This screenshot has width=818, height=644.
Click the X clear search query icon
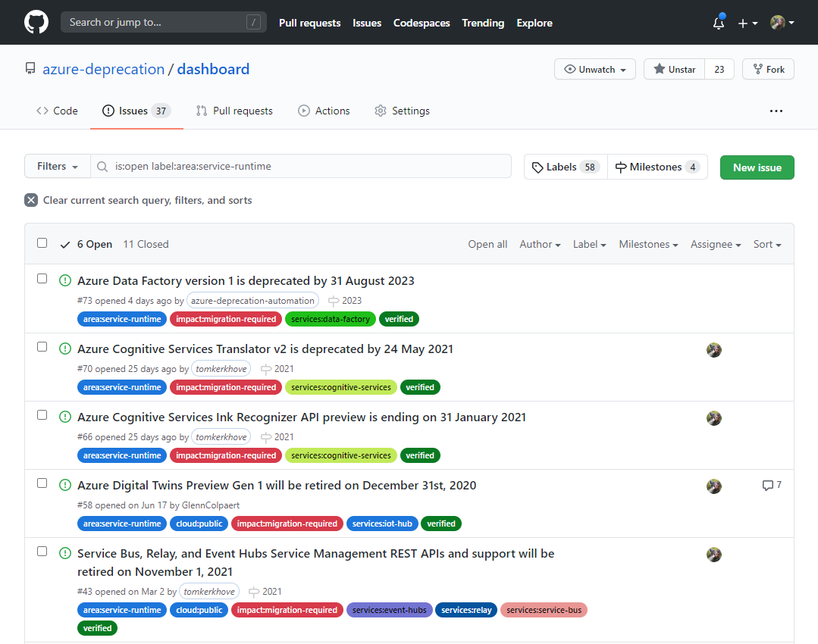[31, 200]
